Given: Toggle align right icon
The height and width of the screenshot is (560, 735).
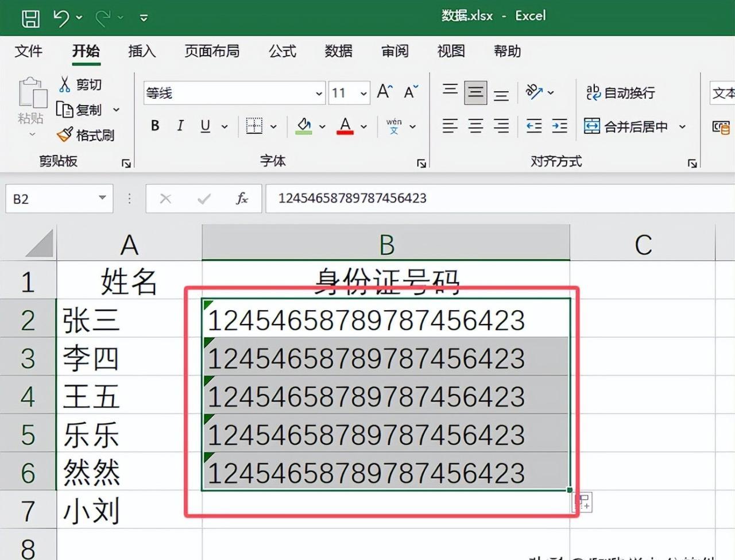Looking at the screenshot, I should (501, 126).
